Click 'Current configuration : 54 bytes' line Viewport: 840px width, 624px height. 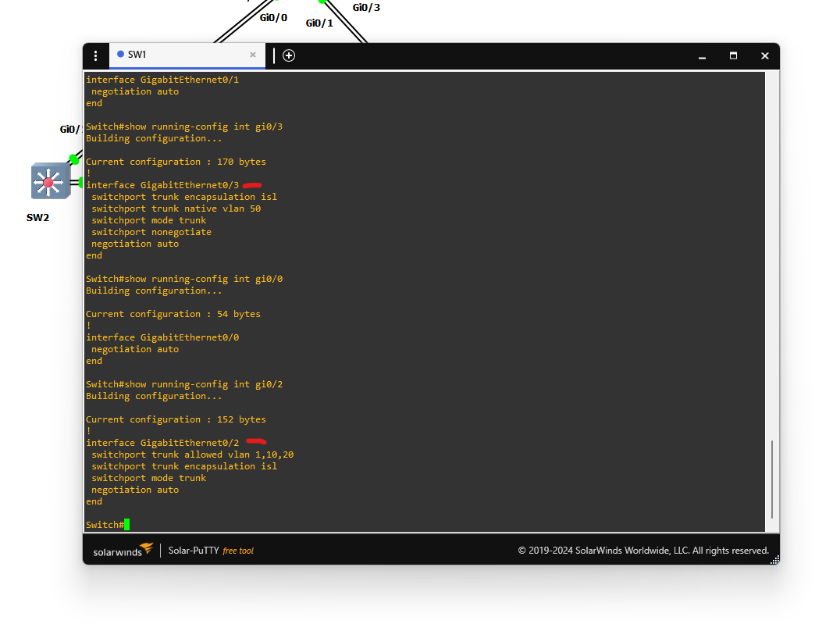tap(173, 314)
